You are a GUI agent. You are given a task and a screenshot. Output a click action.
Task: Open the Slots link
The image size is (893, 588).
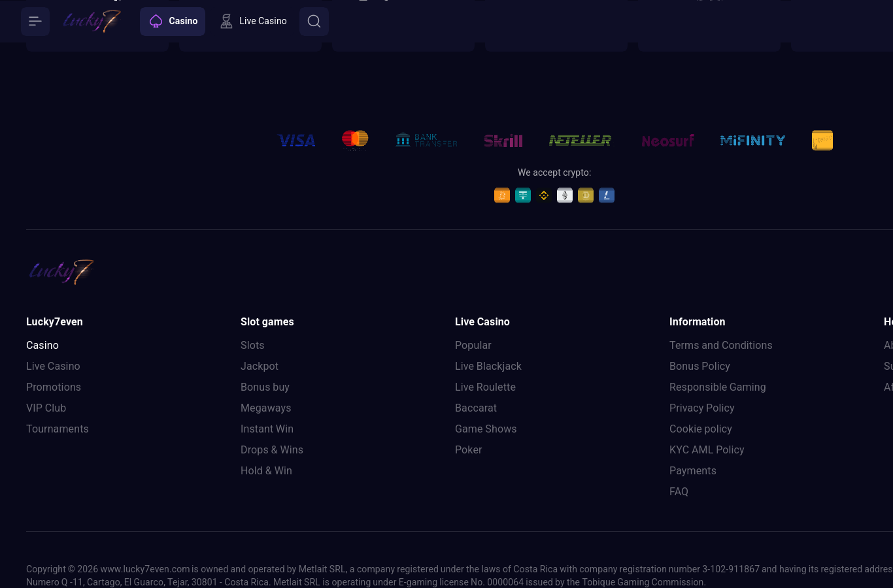coord(252,345)
